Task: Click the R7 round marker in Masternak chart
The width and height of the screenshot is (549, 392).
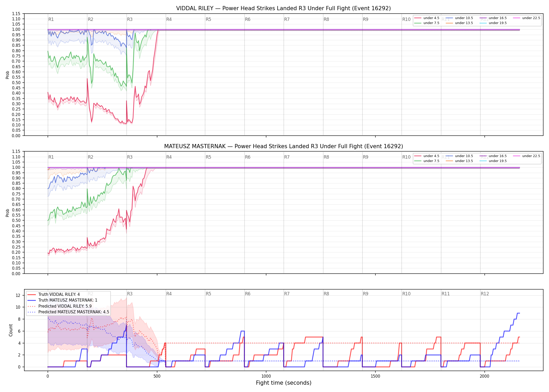Action: click(x=287, y=157)
